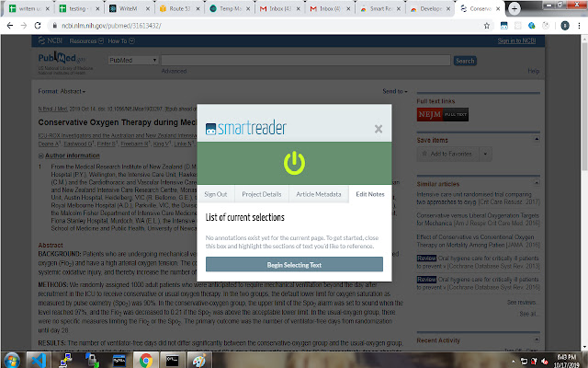The width and height of the screenshot is (588, 368).
Task: Switch to Project Details tab
Action: [261, 194]
